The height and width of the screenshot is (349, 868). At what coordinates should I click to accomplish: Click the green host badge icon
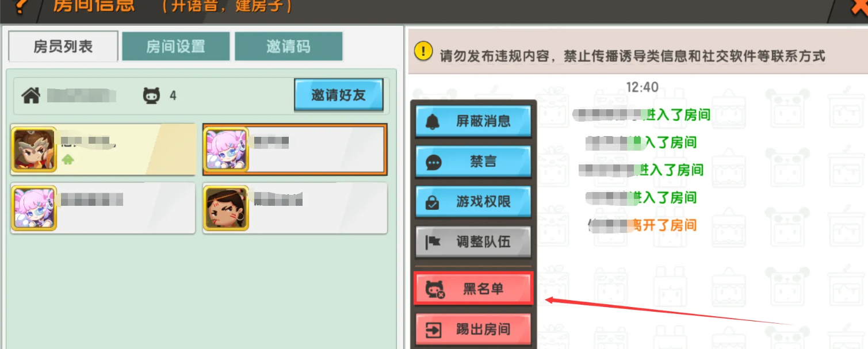(x=68, y=160)
